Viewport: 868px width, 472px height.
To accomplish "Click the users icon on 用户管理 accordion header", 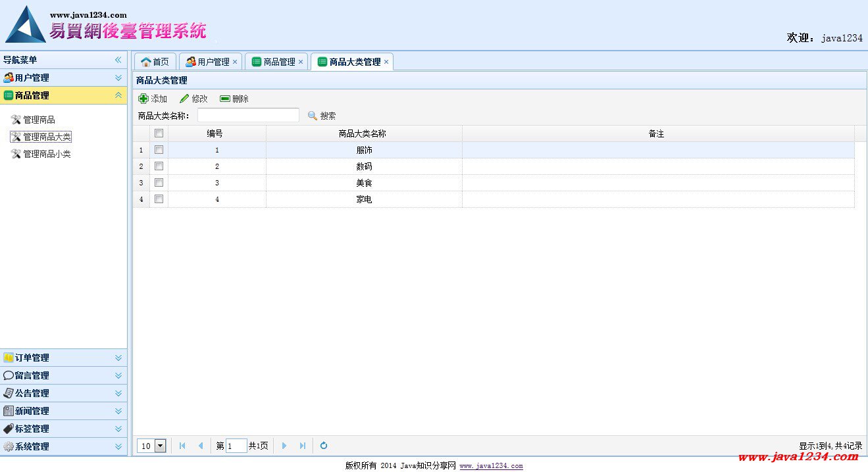I will point(9,78).
